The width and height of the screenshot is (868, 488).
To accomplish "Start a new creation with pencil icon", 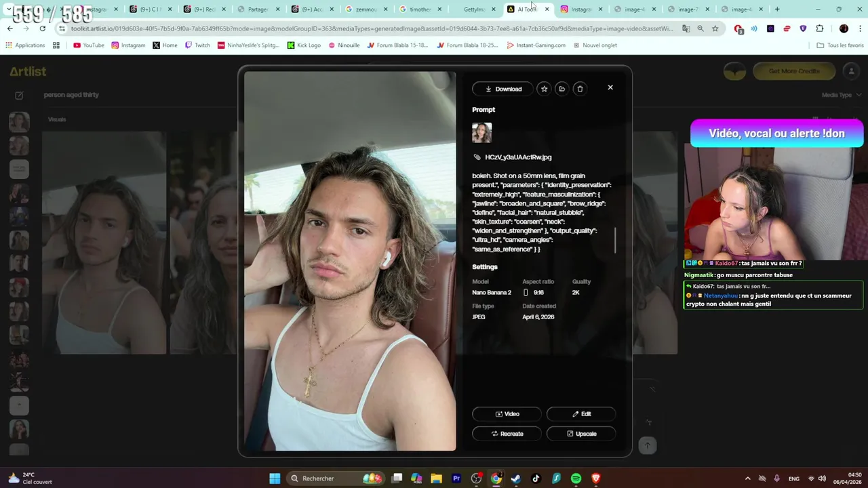I will pos(19,96).
